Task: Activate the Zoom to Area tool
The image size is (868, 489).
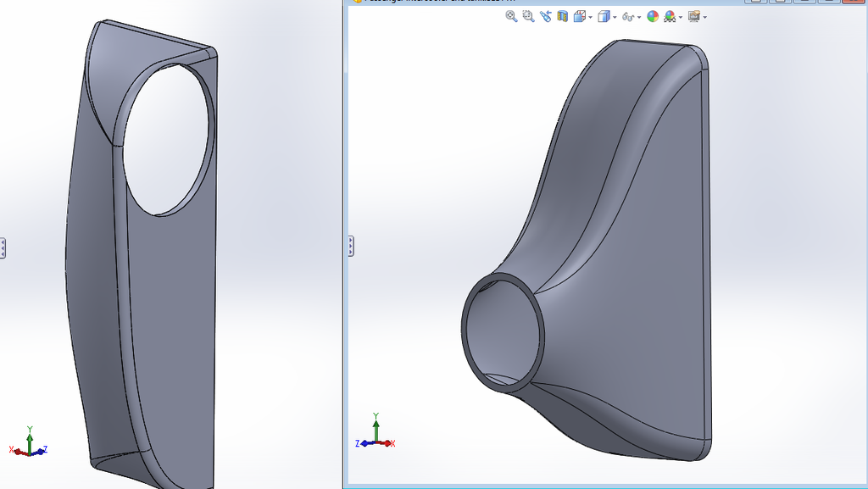Action: [529, 17]
